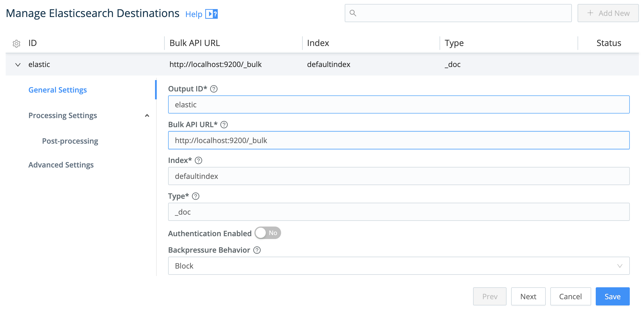Click the Add New button
This screenshot has width=644, height=310.
pos(608,13)
